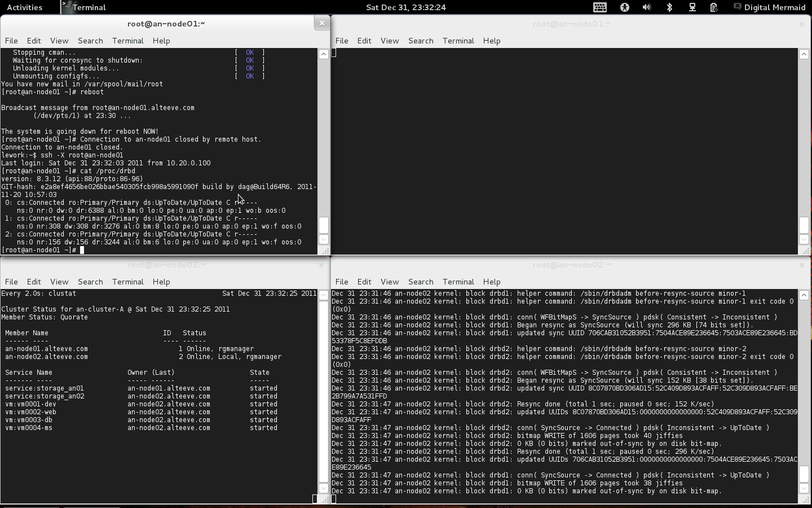
Task: Open File menu in bottom-right kernel log terminal
Action: [x=342, y=282]
